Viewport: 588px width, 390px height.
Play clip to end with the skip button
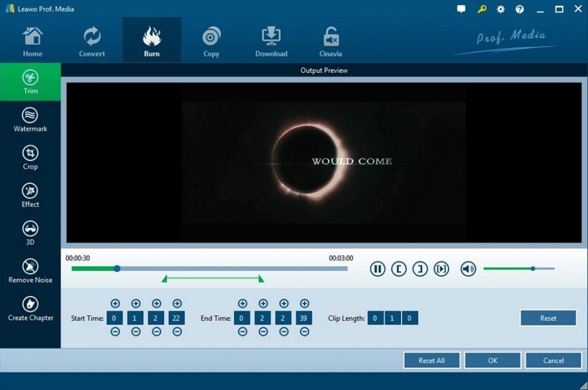pyautogui.click(x=441, y=268)
